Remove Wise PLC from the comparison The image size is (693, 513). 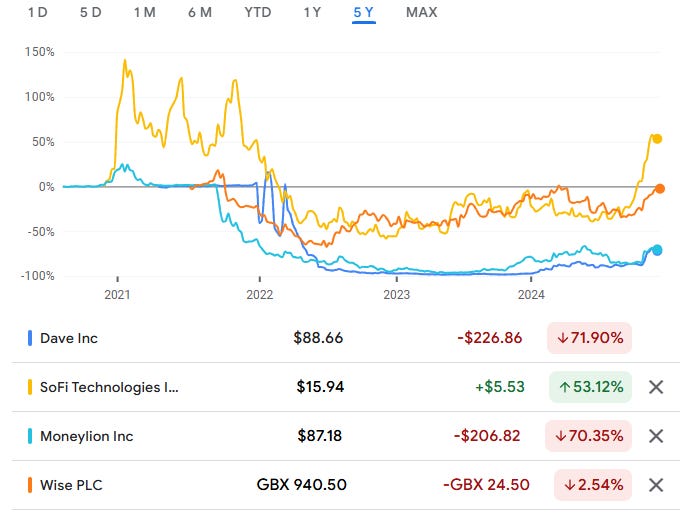click(x=656, y=485)
